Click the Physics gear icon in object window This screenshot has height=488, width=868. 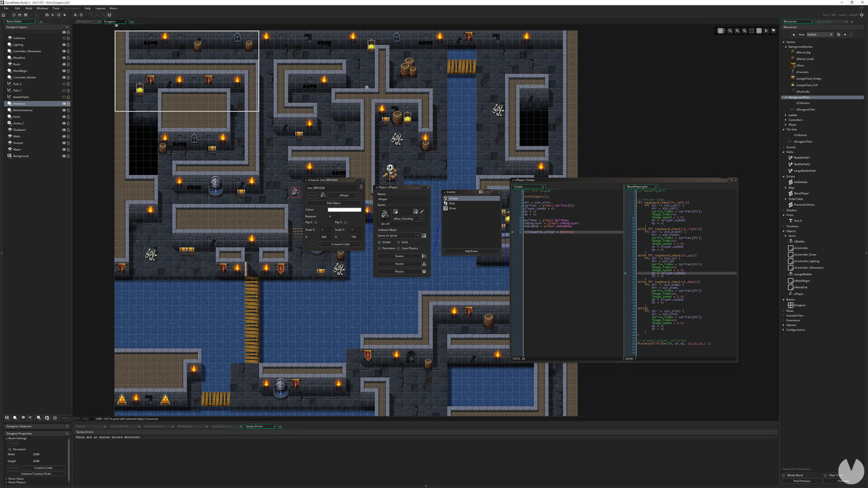click(424, 272)
